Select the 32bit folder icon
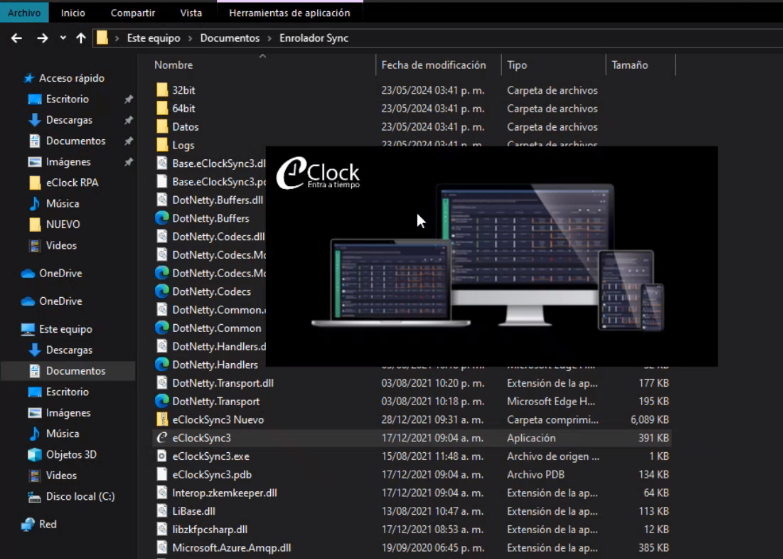Screen dimensions: 783x559 162,90
